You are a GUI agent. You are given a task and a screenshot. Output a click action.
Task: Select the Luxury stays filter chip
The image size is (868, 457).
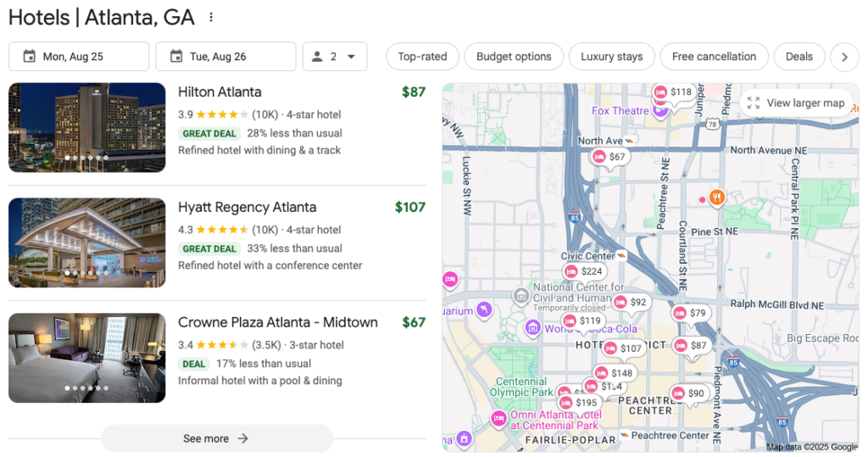[611, 57]
